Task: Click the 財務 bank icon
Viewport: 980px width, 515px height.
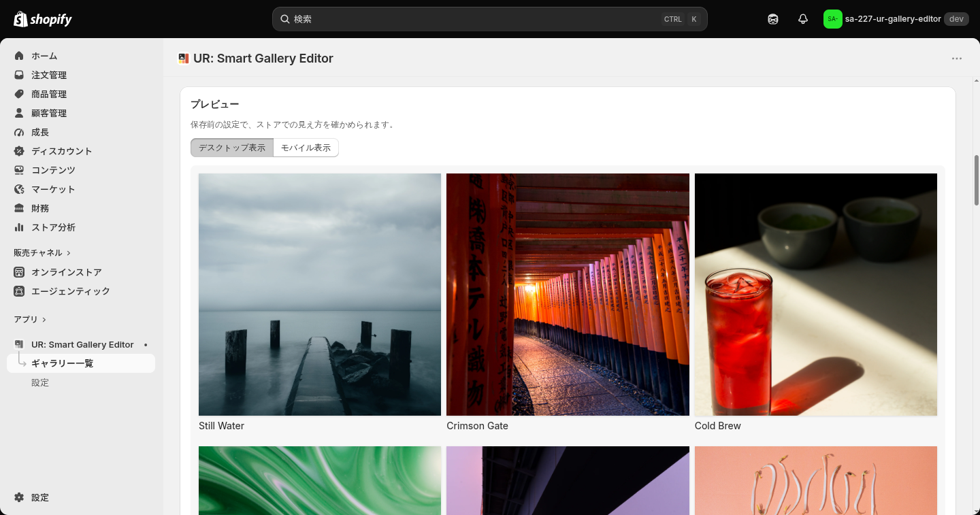Action: point(19,208)
